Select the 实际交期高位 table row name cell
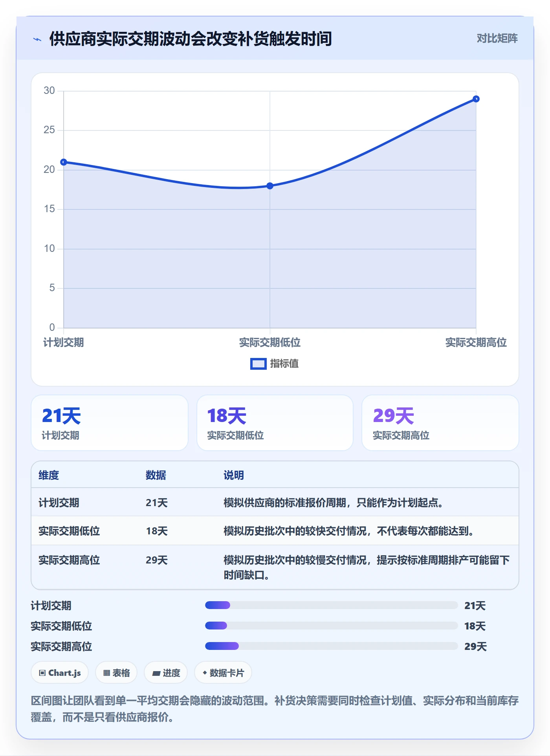550x756 pixels. pyautogui.click(x=69, y=560)
